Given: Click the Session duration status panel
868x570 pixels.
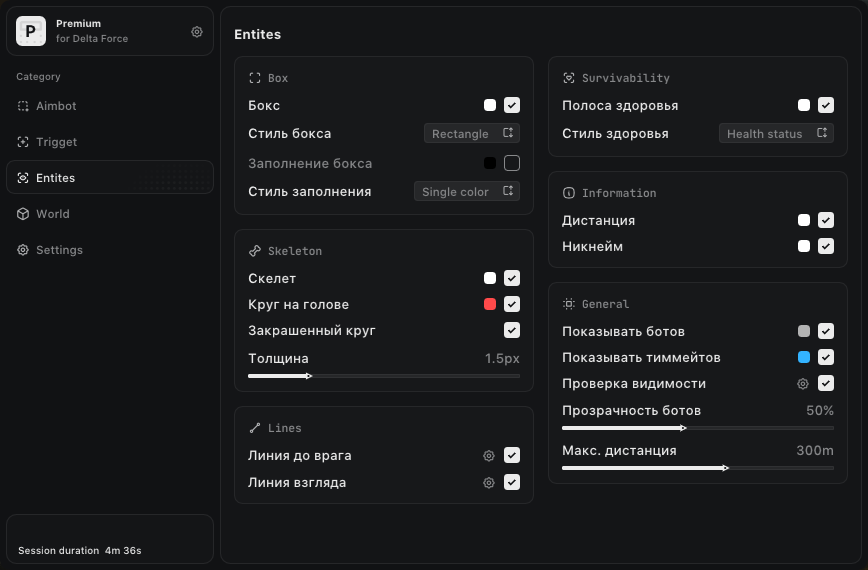Looking at the screenshot, I should [x=110, y=539].
